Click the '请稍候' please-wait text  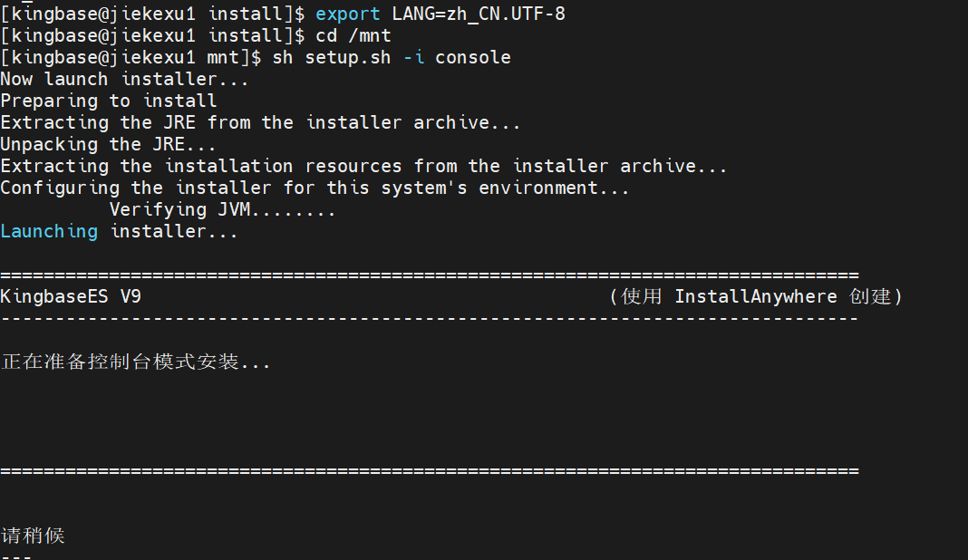coord(33,536)
